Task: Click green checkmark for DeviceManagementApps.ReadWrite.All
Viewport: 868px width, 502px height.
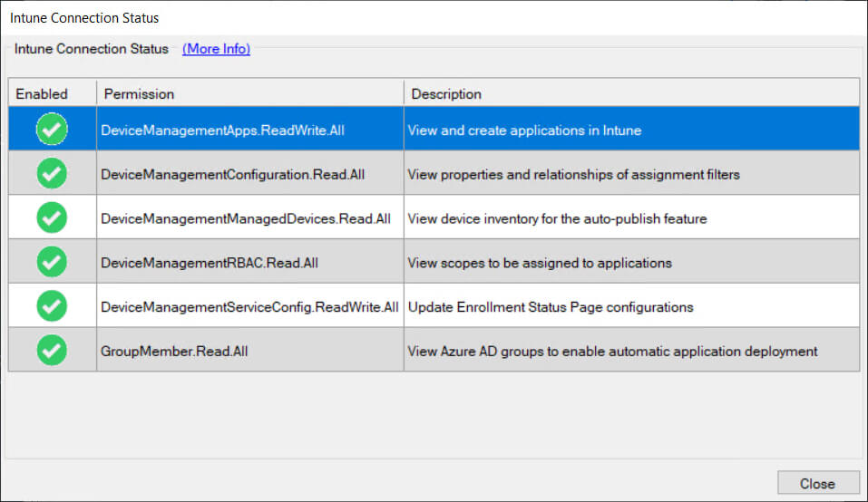Action: click(52, 130)
